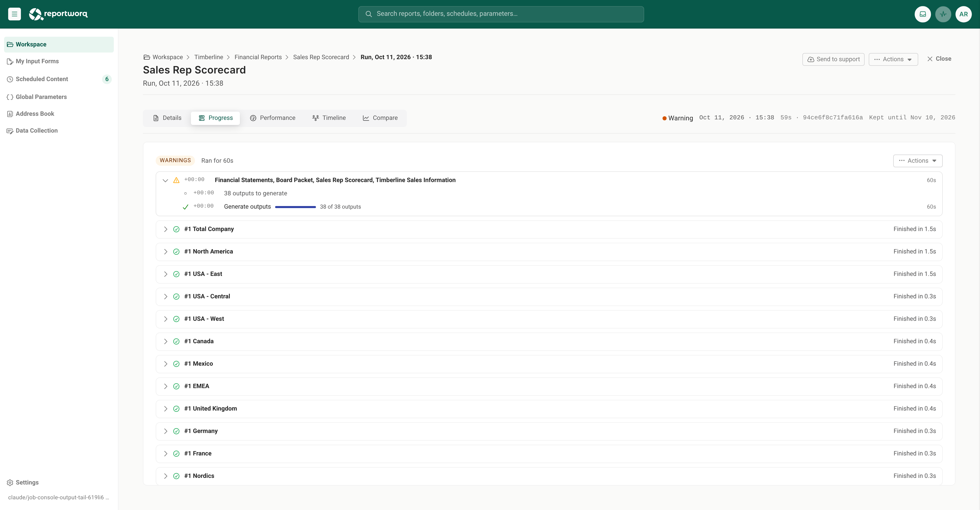Switch to the Details tab
Viewport: 980px width, 510px height.
point(167,118)
